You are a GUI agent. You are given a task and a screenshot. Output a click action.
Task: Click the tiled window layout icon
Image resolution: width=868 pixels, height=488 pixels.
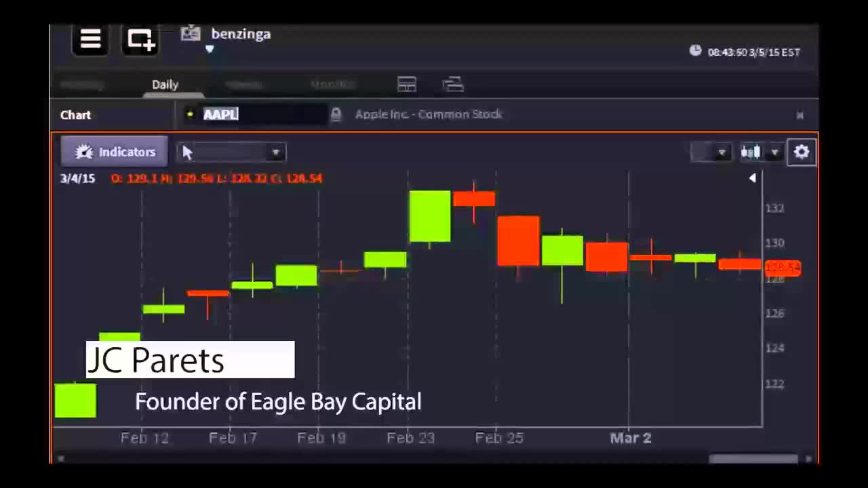(x=407, y=84)
